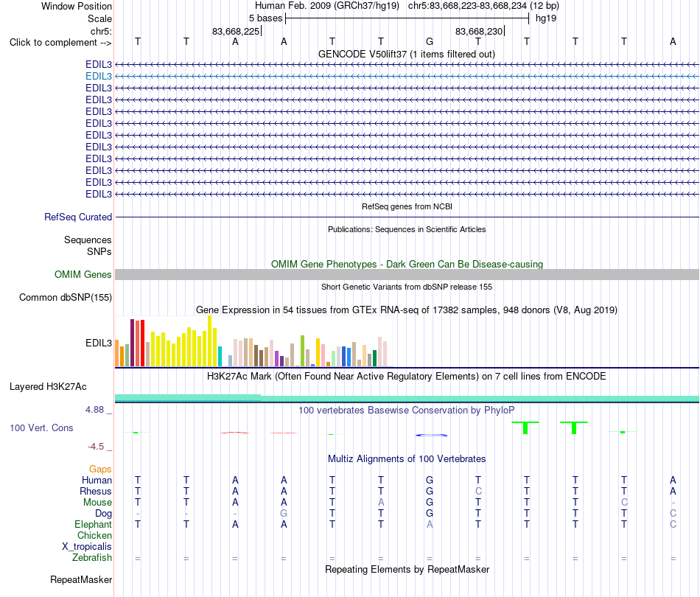
Task: Click the Mouse species label
Action: pyautogui.click(x=97, y=503)
